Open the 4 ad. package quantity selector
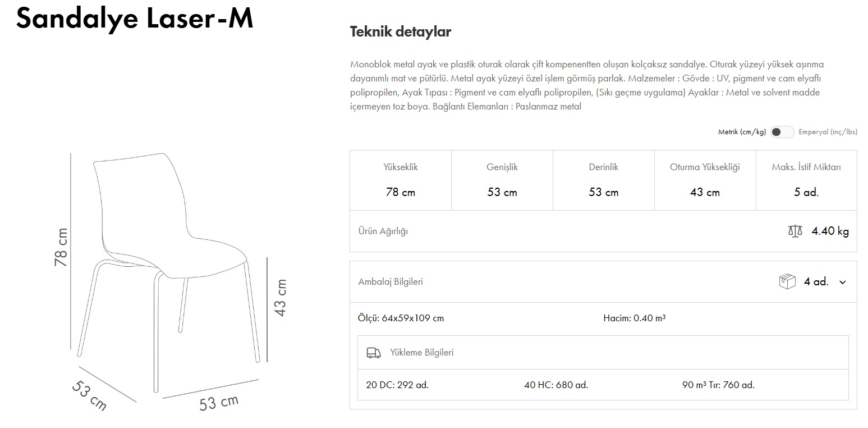 (x=816, y=281)
